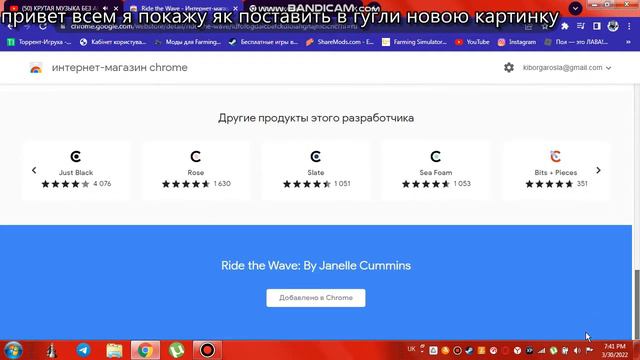
Task: Click the Bits + Pieces theme icon
Action: 556,156
